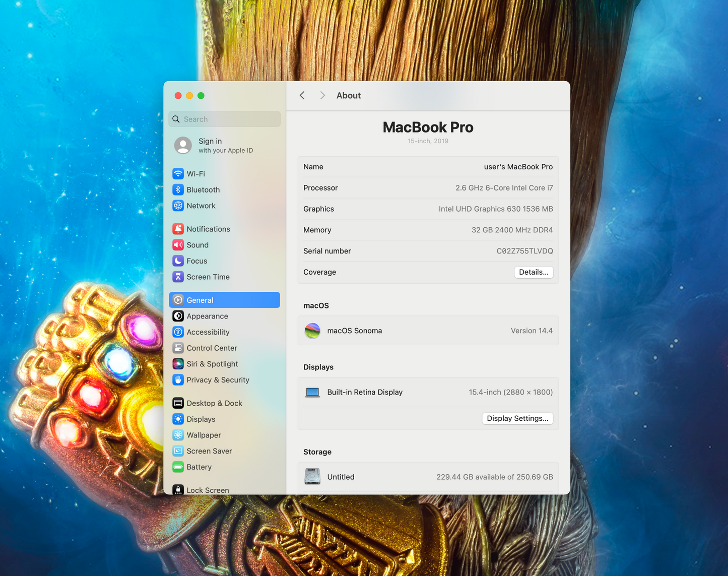728x576 pixels.
Task: Click the macOS Sonoma icon
Action: [x=312, y=331]
